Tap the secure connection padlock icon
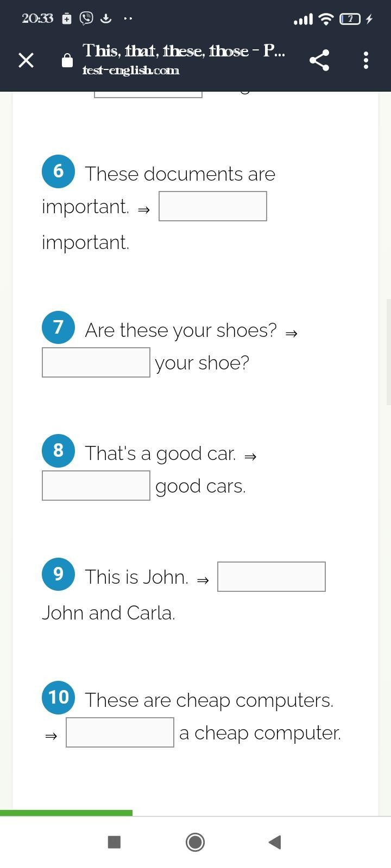The image size is (391, 868). tap(67, 60)
